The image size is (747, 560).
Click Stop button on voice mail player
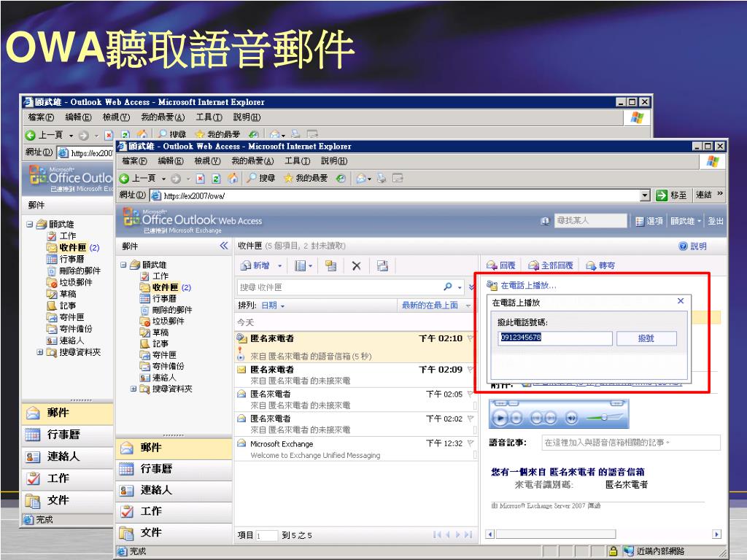pyautogui.click(x=516, y=418)
